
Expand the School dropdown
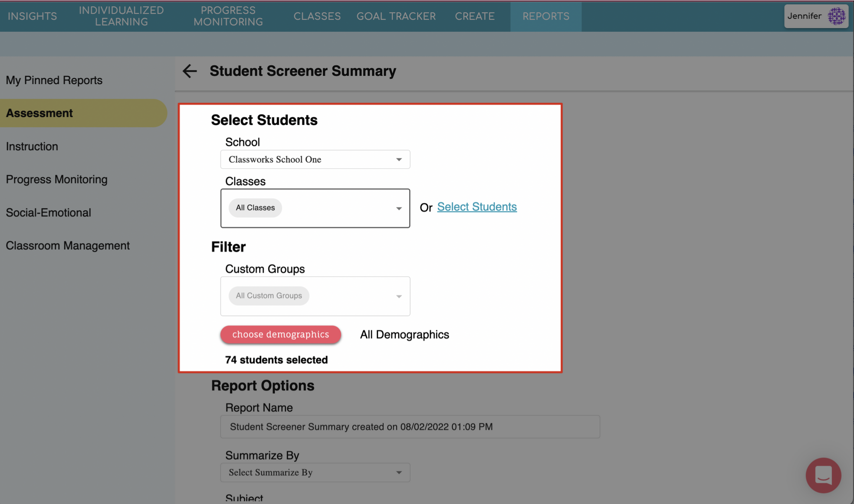[x=315, y=160]
